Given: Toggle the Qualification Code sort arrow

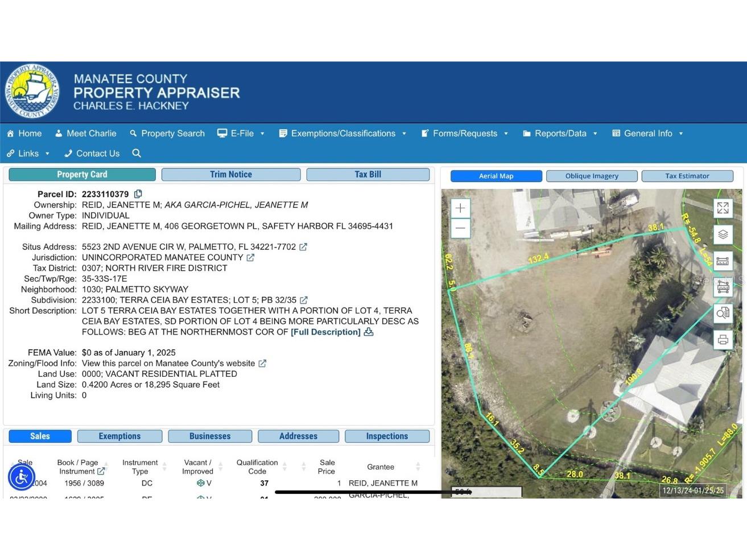Looking at the screenshot, I should 286,467.
